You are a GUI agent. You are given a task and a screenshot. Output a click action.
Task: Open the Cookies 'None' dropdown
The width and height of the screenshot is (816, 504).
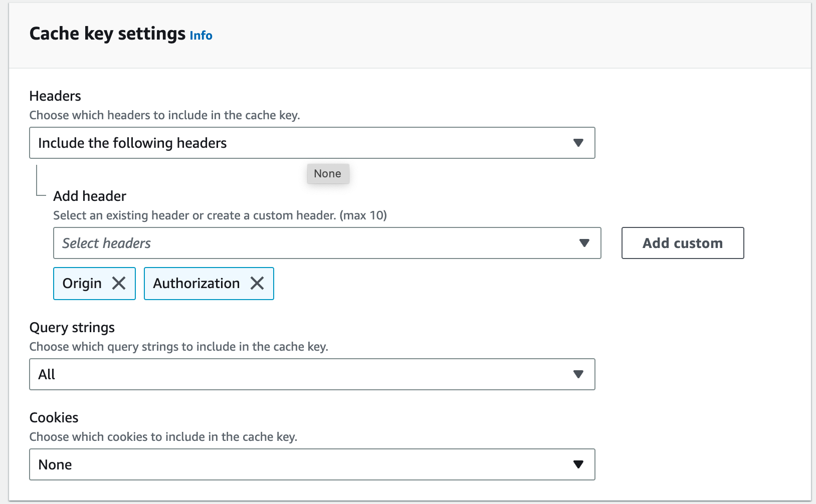(312, 464)
